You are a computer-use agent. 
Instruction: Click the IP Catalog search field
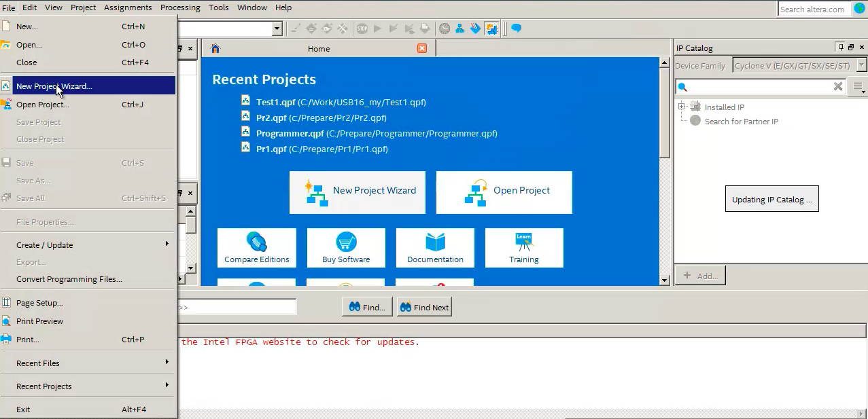[761, 87]
